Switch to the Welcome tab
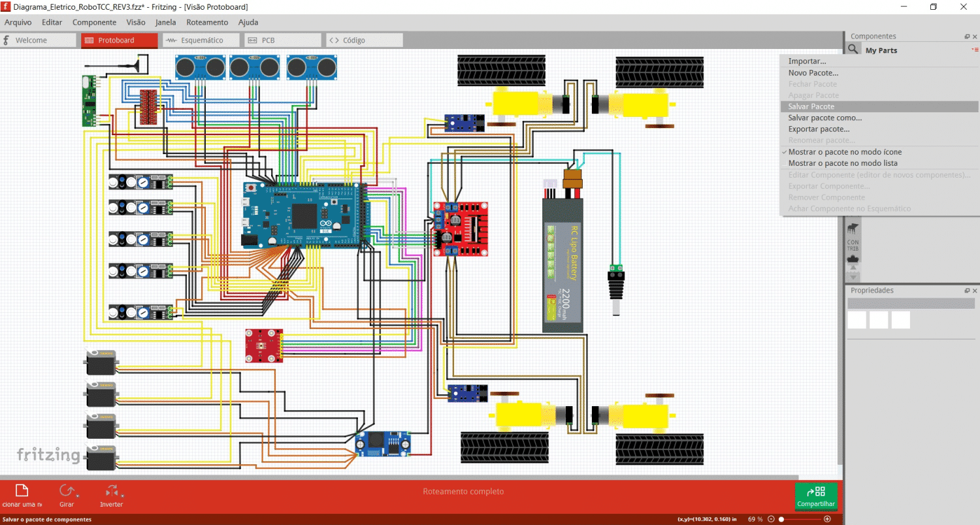 pyautogui.click(x=38, y=40)
